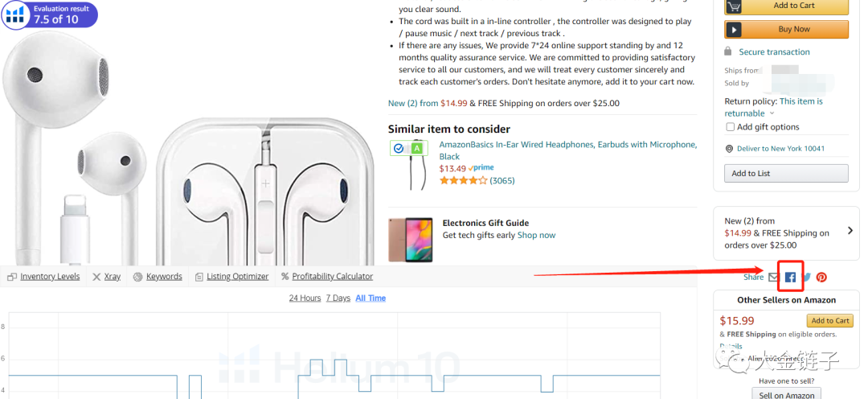Screen dimensions: 868x399
Task: Select the All Time chart range
Action: tap(371, 298)
